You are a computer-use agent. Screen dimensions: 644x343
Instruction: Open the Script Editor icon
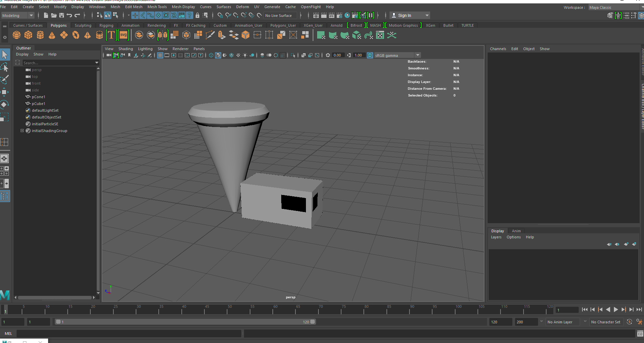(640, 334)
